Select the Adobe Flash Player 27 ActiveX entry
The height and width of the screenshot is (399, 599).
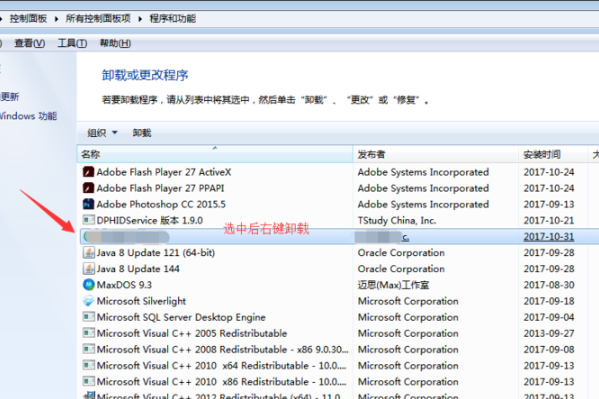click(164, 172)
